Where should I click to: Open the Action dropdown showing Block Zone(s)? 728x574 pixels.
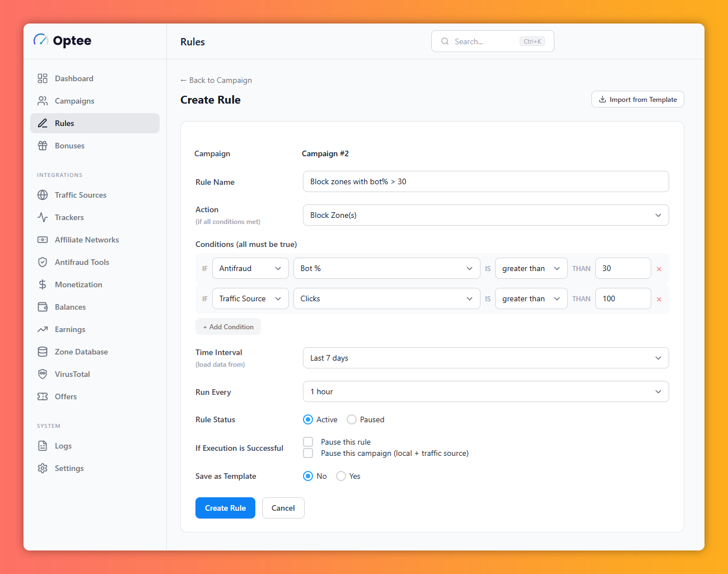[486, 215]
